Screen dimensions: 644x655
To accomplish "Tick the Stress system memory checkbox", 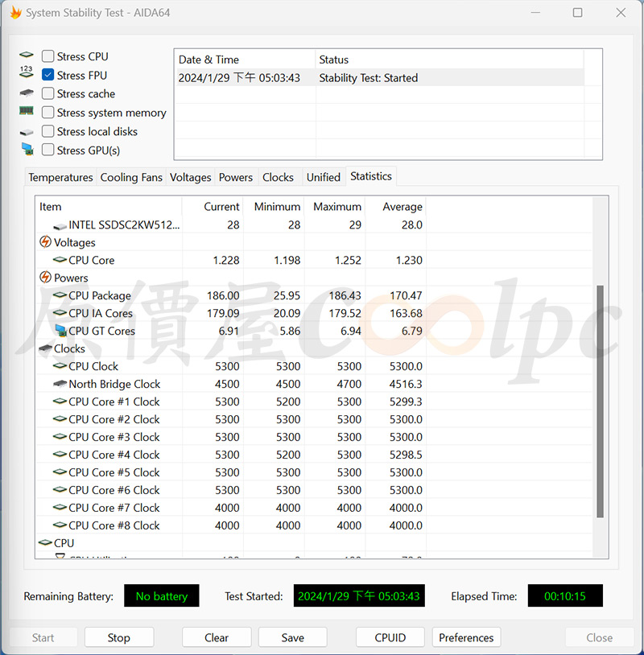I will coord(48,113).
